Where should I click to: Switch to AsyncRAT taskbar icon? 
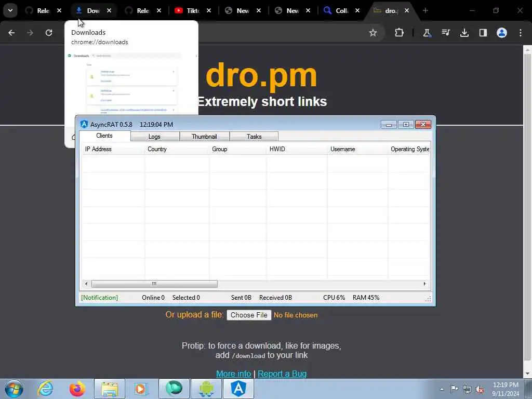click(238, 389)
